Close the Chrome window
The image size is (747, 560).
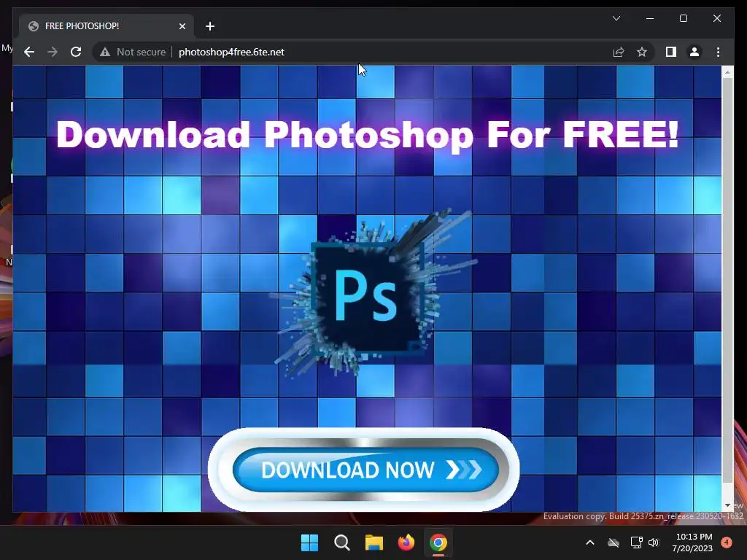[x=717, y=18]
